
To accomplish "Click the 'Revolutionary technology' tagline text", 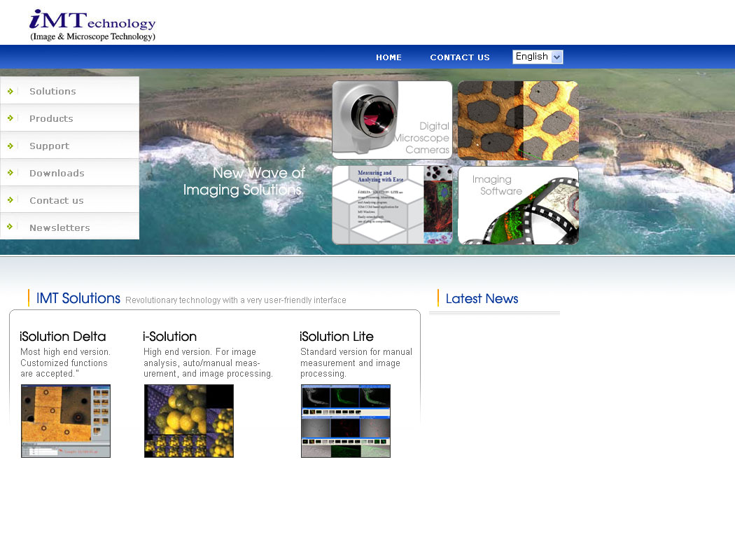I will click(236, 300).
